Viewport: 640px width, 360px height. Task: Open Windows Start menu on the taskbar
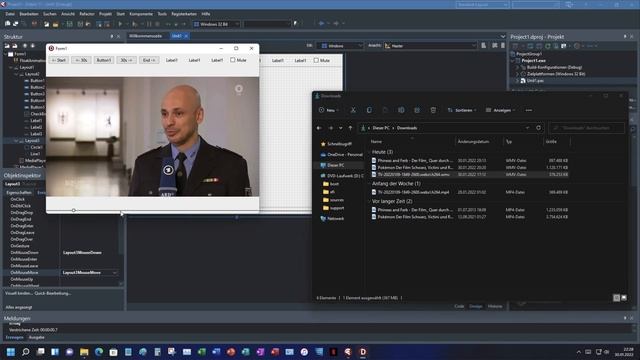tap(11, 352)
